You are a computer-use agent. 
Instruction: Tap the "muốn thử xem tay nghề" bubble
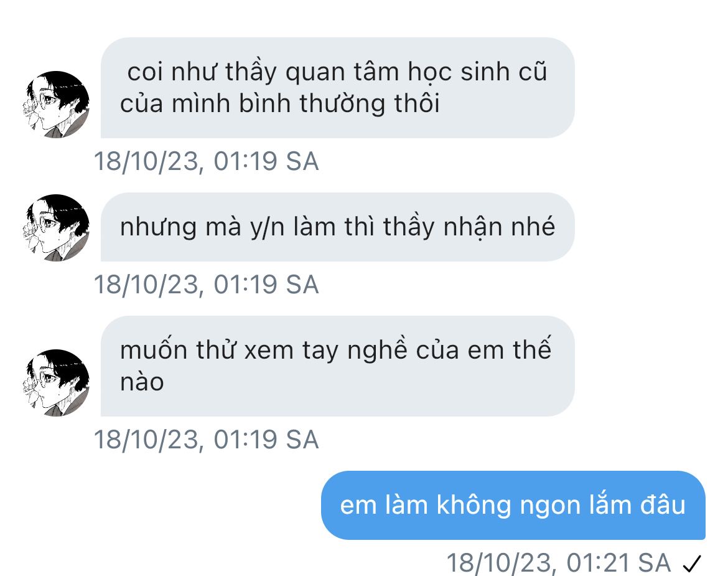pyautogui.click(x=337, y=366)
